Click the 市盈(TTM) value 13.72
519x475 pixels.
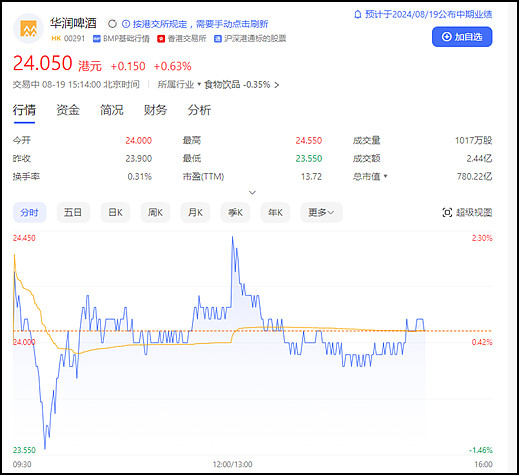(311, 176)
